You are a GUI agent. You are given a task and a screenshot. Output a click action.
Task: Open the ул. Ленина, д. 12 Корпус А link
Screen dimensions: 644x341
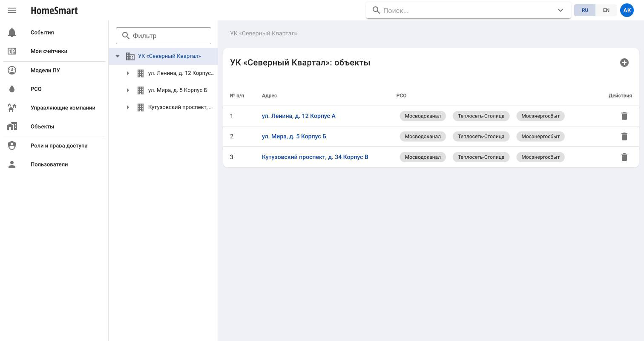pos(299,116)
